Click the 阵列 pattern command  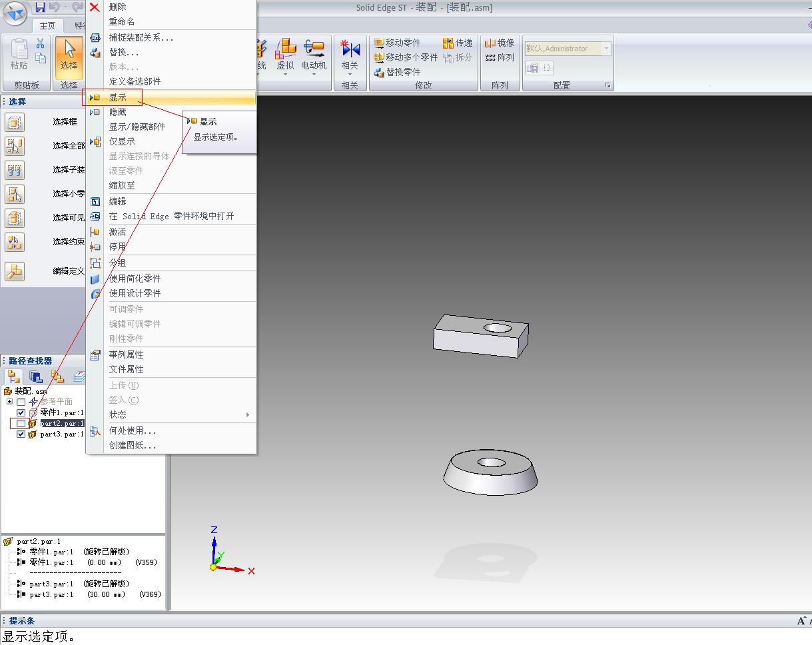tap(500, 57)
